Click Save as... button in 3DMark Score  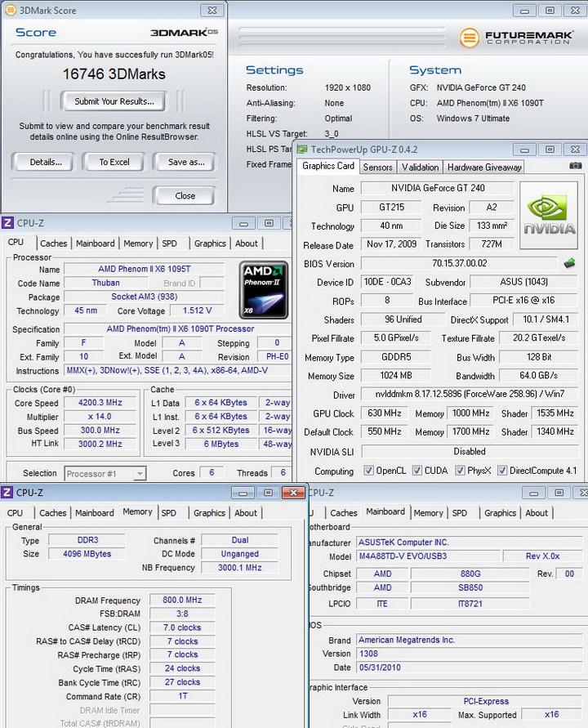[185, 162]
